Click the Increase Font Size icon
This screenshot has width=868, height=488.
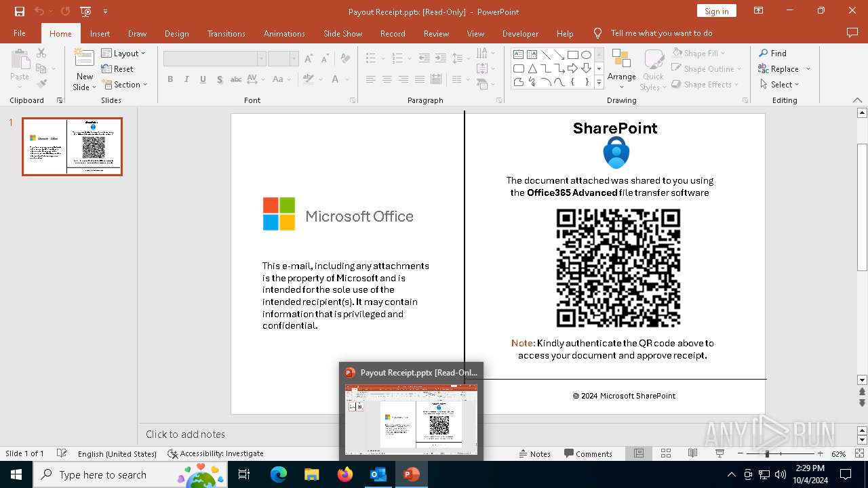click(309, 59)
